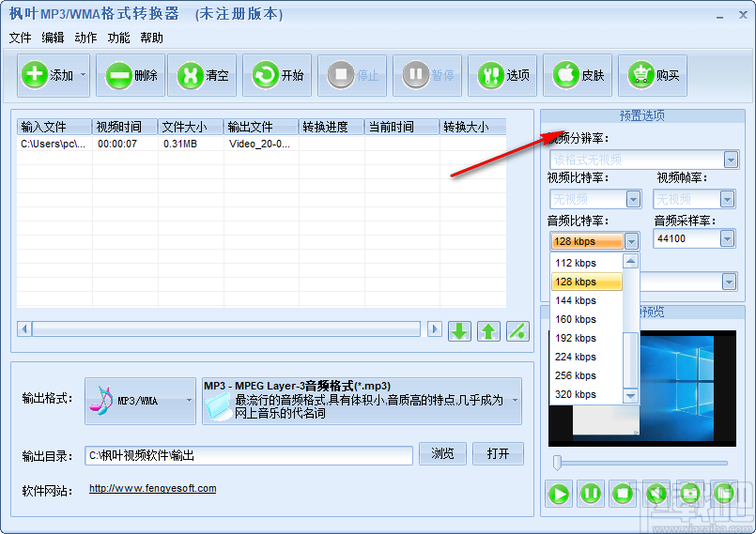
Task: Expand the 视频比特率 dropdown
Action: coord(633,199)
